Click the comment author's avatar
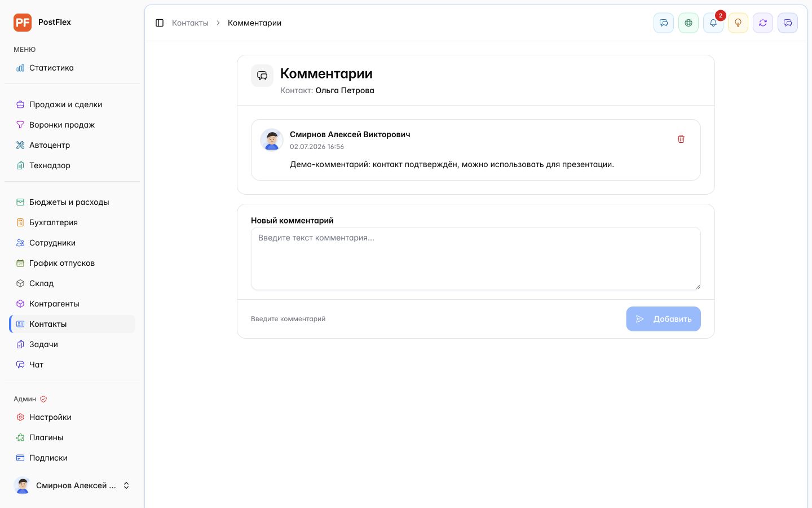 (272, 140)
